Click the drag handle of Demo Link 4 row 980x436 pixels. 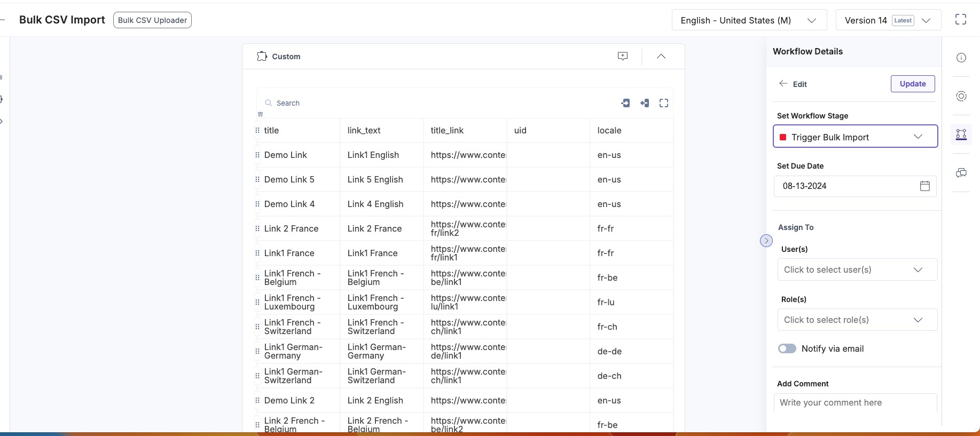click(x=257, y=204)
